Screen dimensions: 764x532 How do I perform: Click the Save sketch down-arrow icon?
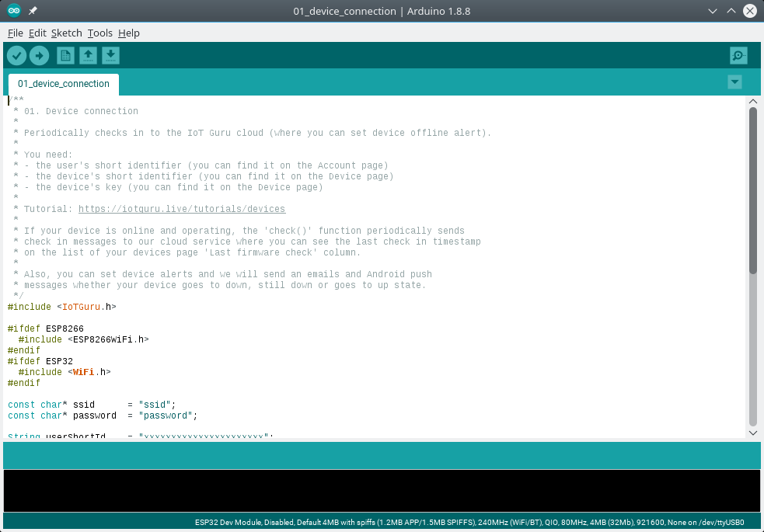click(x=110, y=56)
